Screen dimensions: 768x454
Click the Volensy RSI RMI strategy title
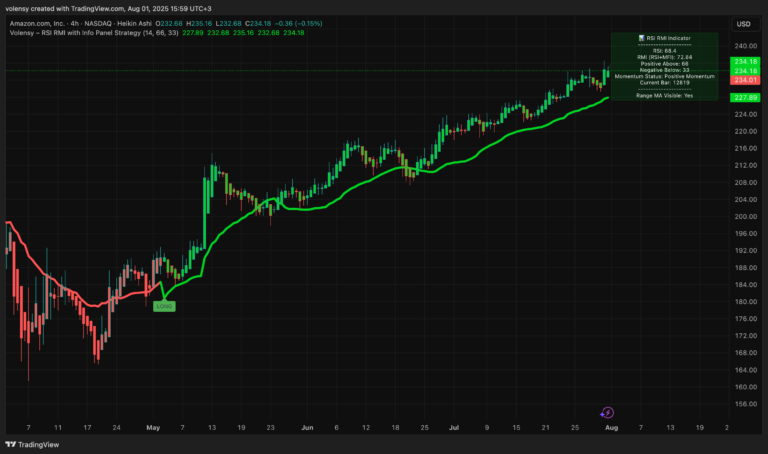click(94, 33)
